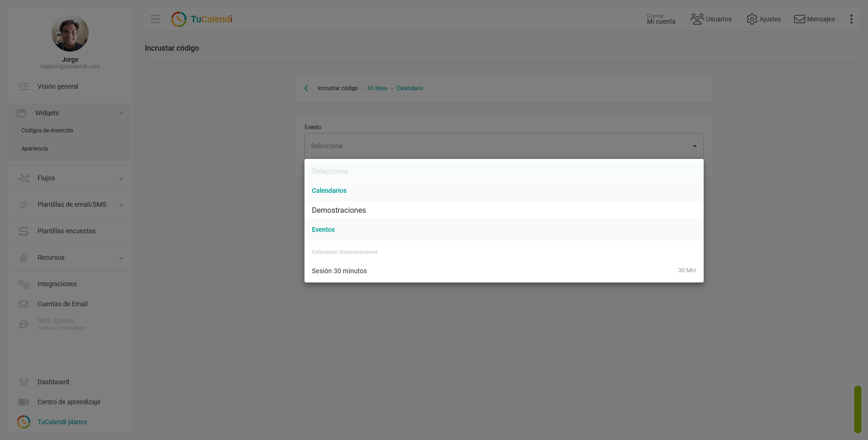Open the Mensajes envelope icon
This screenshot has height=440, width=868.
[x=799, y=19]
